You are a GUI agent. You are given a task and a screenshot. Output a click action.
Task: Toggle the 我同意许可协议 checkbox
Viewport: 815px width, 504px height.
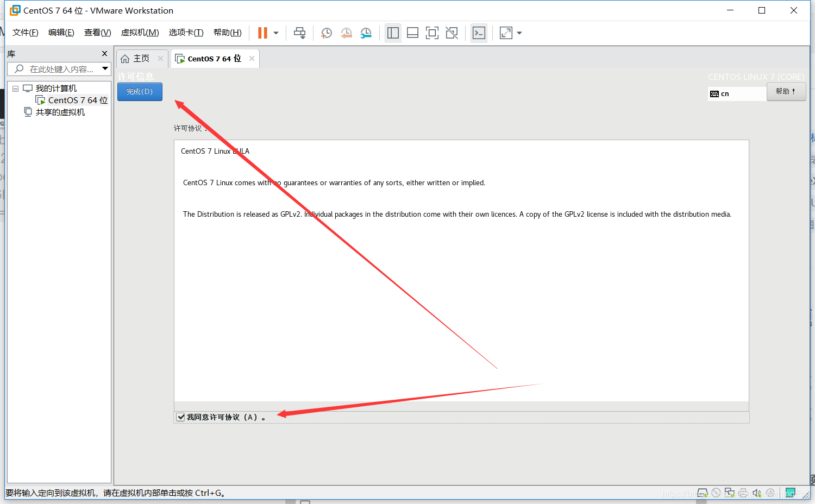(x=181, y=417)
